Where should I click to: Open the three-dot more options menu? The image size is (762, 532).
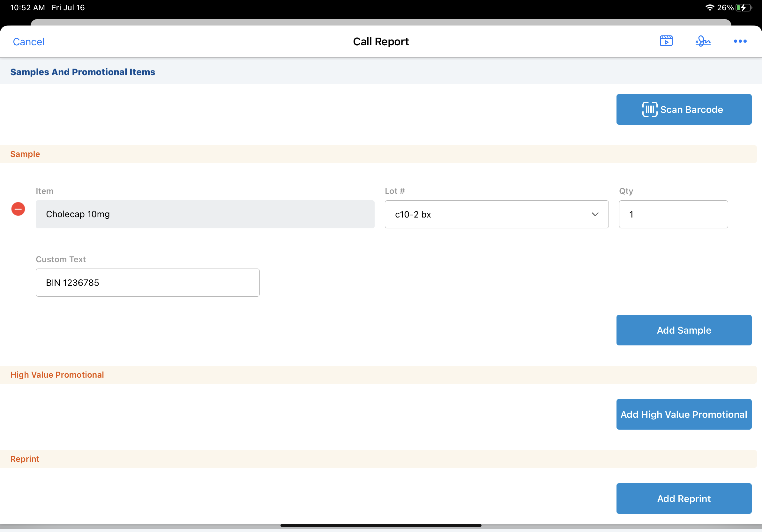pyautogui.click(x=740, y=41)
